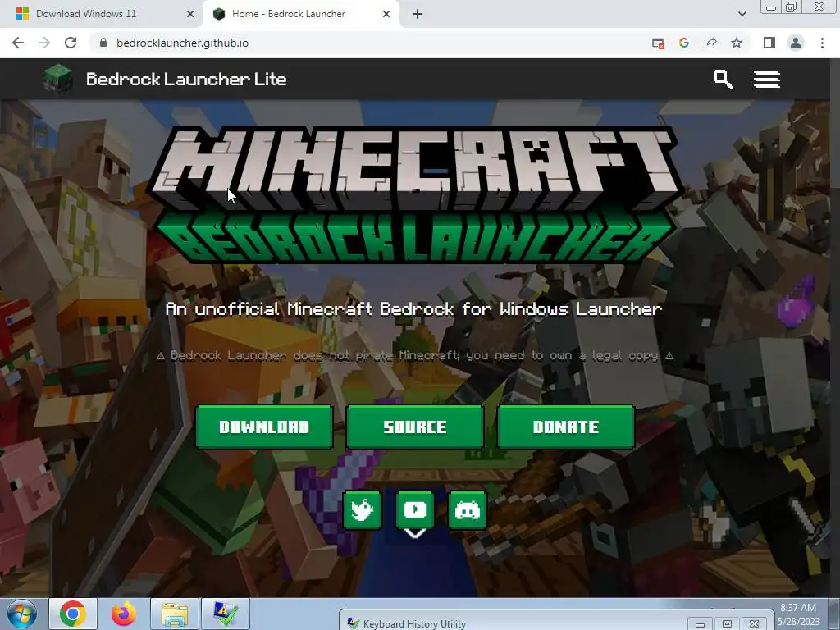Click the Chrome taskbar icon

click(x=73, y=614)
